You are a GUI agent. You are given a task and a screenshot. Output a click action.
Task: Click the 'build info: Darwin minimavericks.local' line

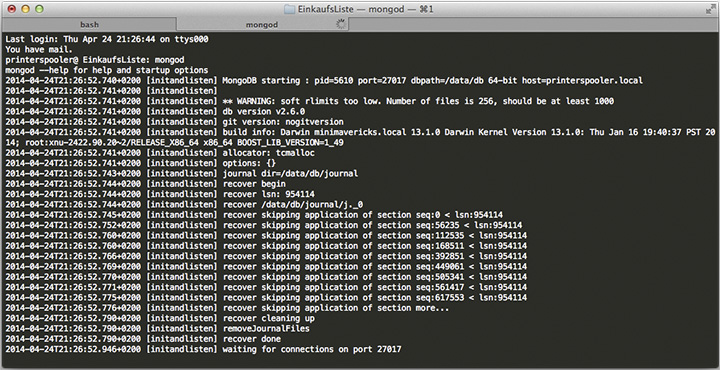point(360,132)
